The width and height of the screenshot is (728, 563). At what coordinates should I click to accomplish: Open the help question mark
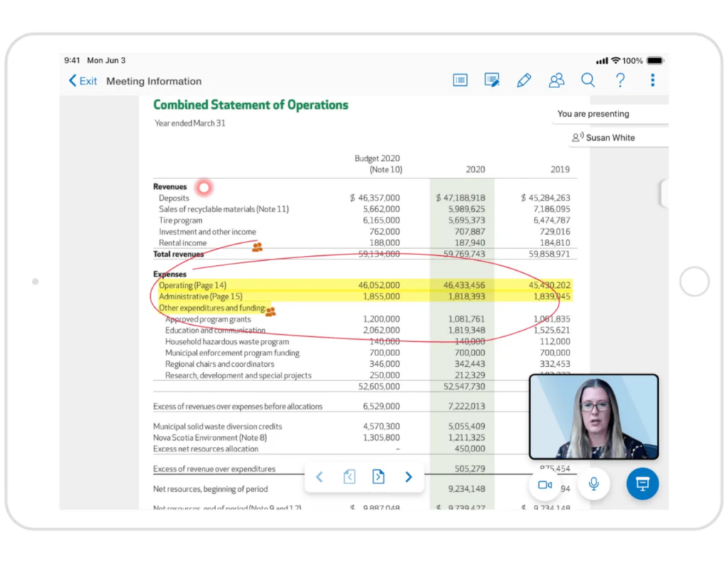point(620,80)
